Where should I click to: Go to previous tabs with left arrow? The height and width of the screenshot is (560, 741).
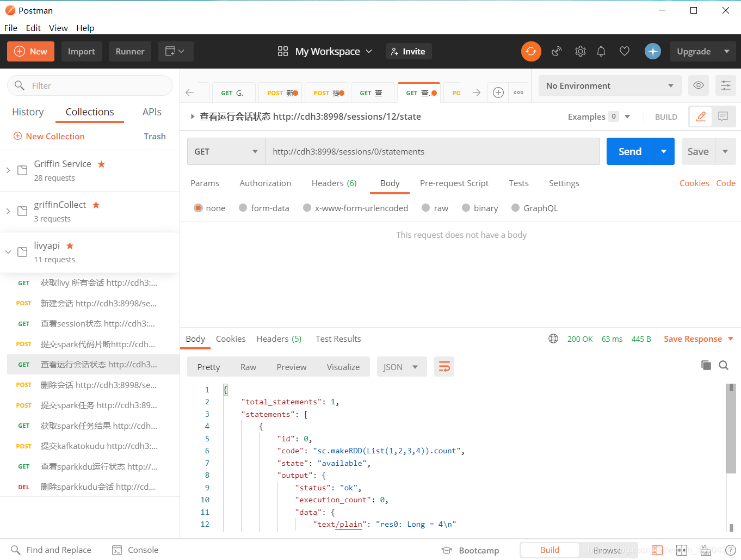click(x=190, y=93)
